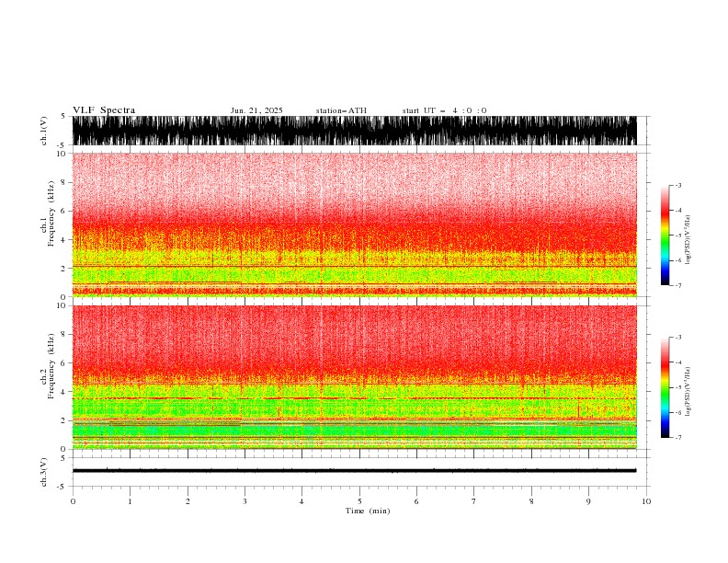Click the log(PSD) label beside ch.1 colorbar
This screenshot has width=728, height=563.
click(688, 240)
